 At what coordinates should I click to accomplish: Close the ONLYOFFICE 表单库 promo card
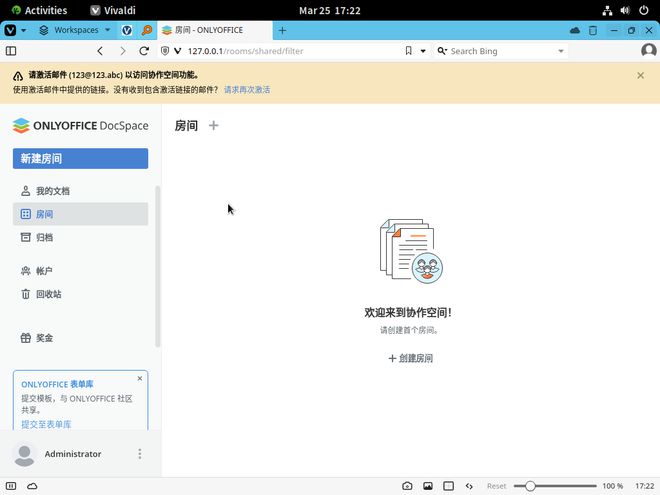(x=139, y=379)
